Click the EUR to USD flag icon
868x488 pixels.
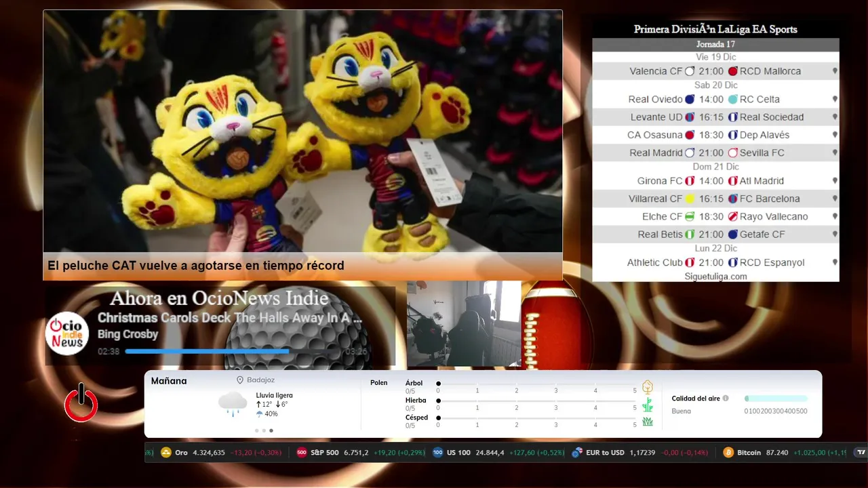577,452
